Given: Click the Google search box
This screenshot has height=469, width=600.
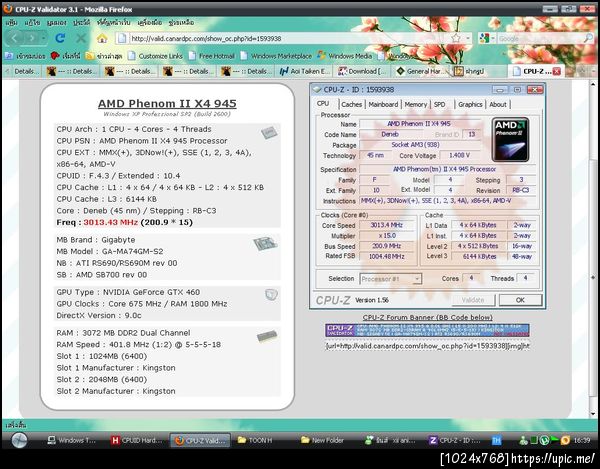Looking at the screenshot, I should (540, 38).
